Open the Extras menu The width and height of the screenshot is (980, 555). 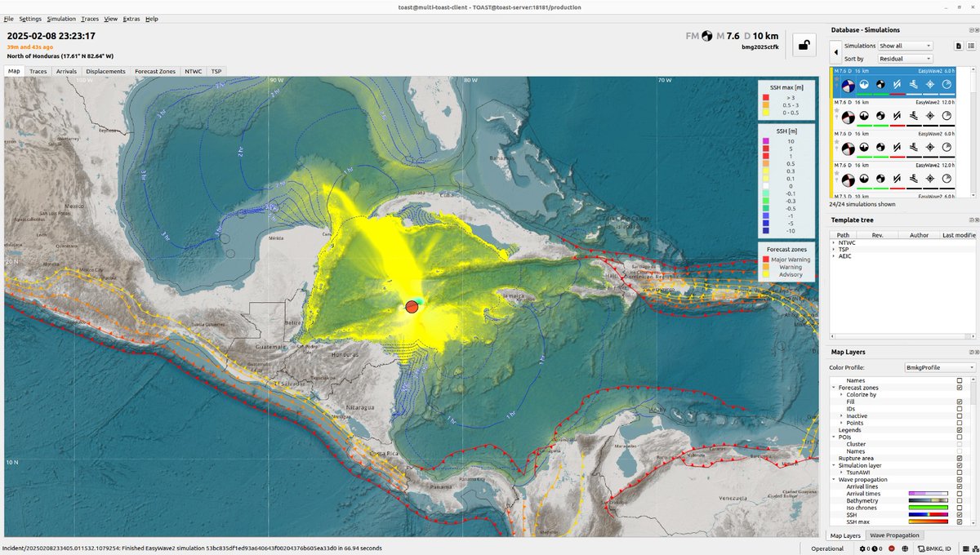click(x=131, y=18)
